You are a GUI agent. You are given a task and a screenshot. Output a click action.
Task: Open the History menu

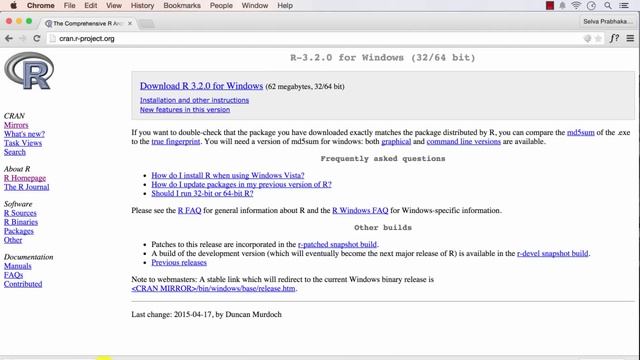point(142,6)
